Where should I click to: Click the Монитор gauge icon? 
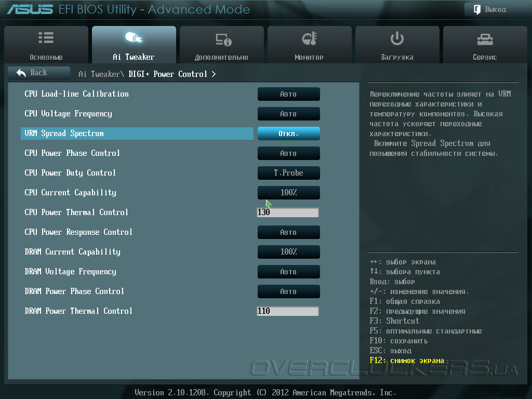pyautogui.click(x=310, y=38)
